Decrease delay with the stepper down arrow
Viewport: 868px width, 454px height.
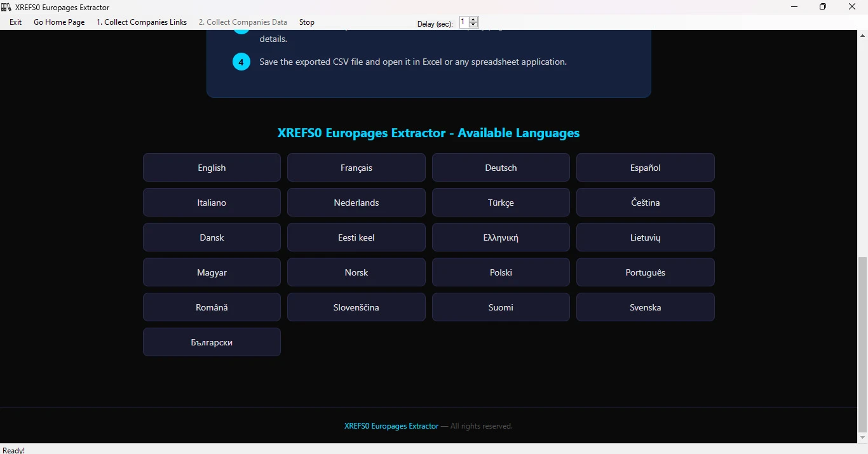473,25
